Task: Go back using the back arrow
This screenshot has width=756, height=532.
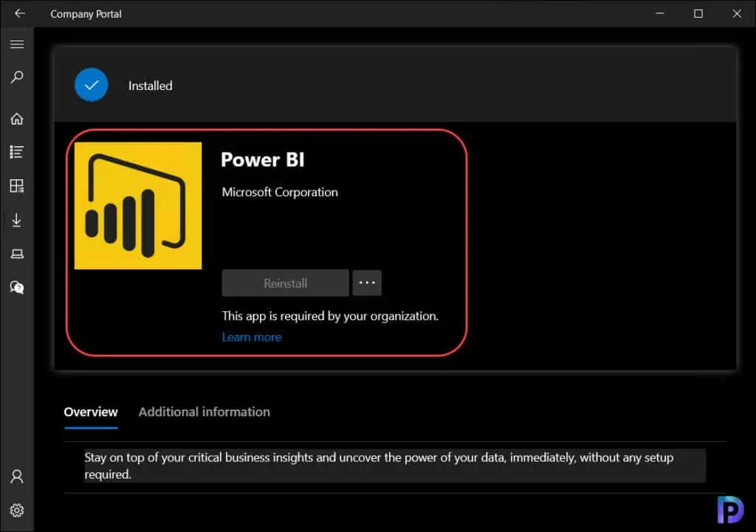Action: coord(19,13)
